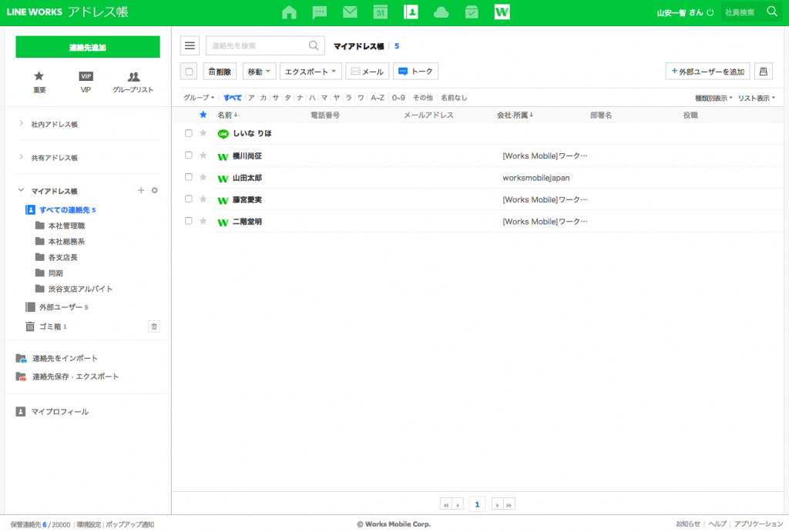Open the Talk chat bubble icon
Image resolution: width=789 pixels, height=532 pixels.
[320, 12]
